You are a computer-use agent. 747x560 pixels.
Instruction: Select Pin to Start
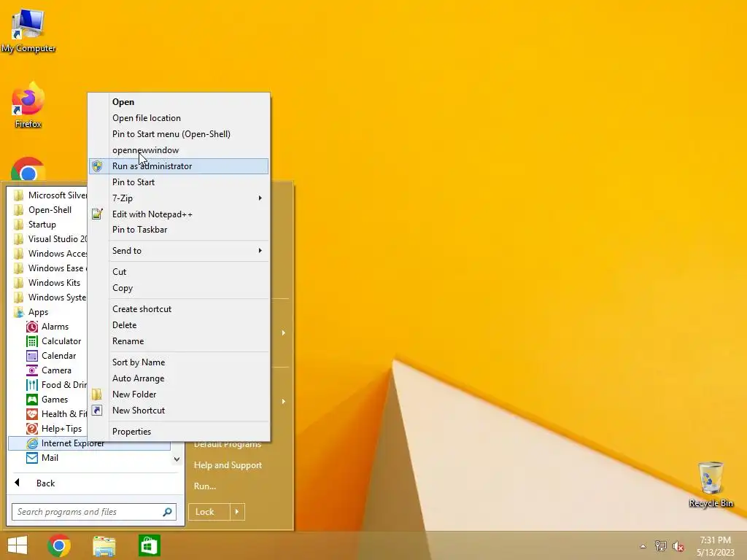coord(179,182)
